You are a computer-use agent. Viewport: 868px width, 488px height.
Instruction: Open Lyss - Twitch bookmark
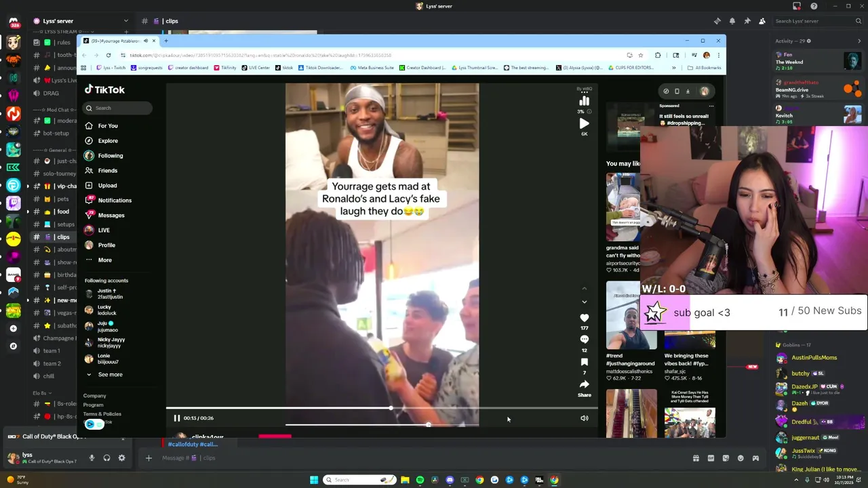click(x=111, y=68)
